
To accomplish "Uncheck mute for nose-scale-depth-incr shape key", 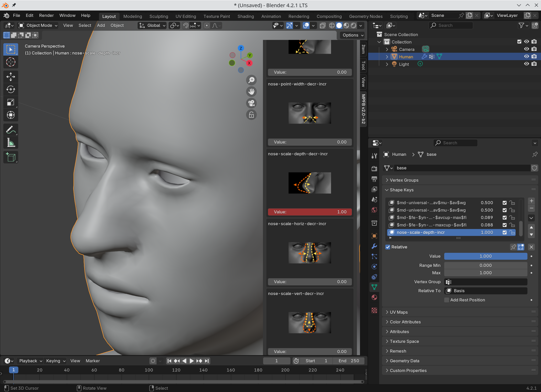I will [x=504, y=232].
